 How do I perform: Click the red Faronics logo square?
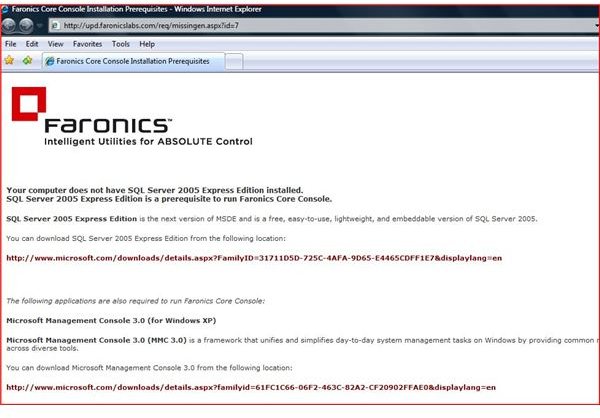[x=29, y=104]
